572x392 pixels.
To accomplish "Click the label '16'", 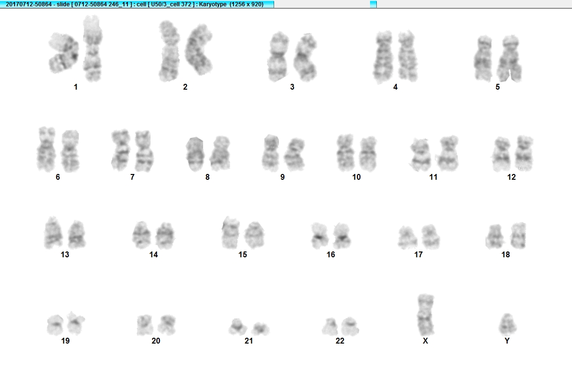I will coord(330,254).
